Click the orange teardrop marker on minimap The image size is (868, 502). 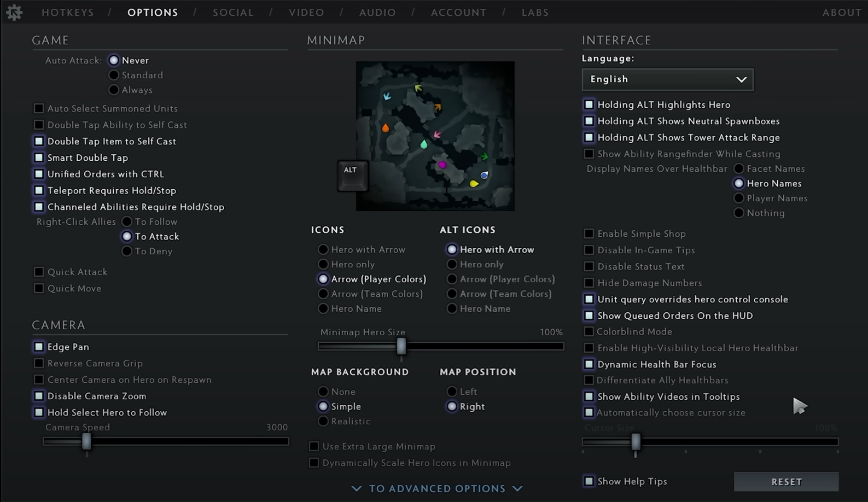click(385, 128)
